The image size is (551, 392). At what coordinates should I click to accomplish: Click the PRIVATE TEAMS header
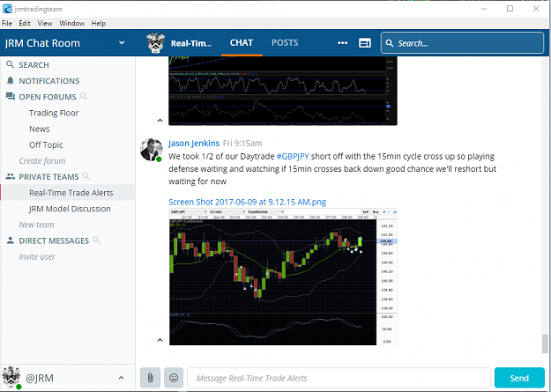(48, 177)
